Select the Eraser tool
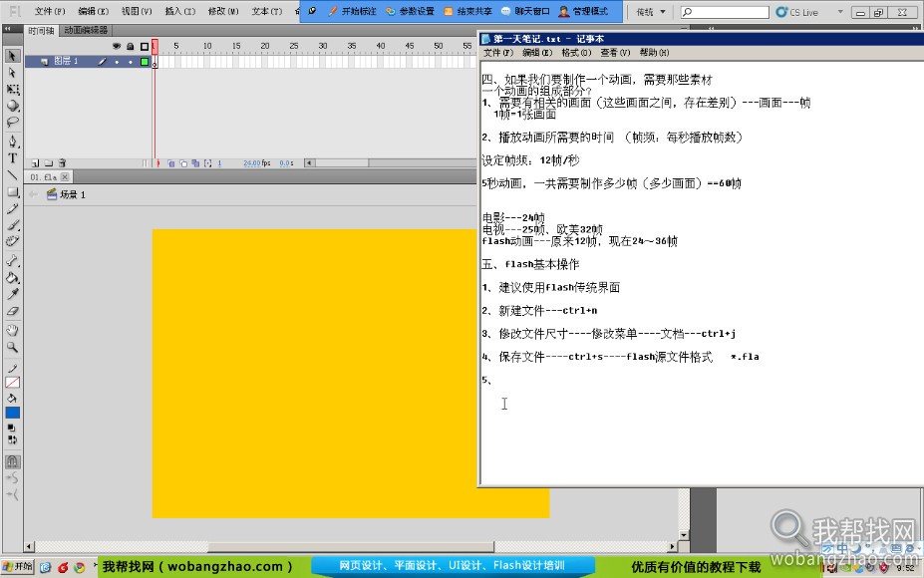This screenshot has height=578, width=924. click(x=12, y=311)
